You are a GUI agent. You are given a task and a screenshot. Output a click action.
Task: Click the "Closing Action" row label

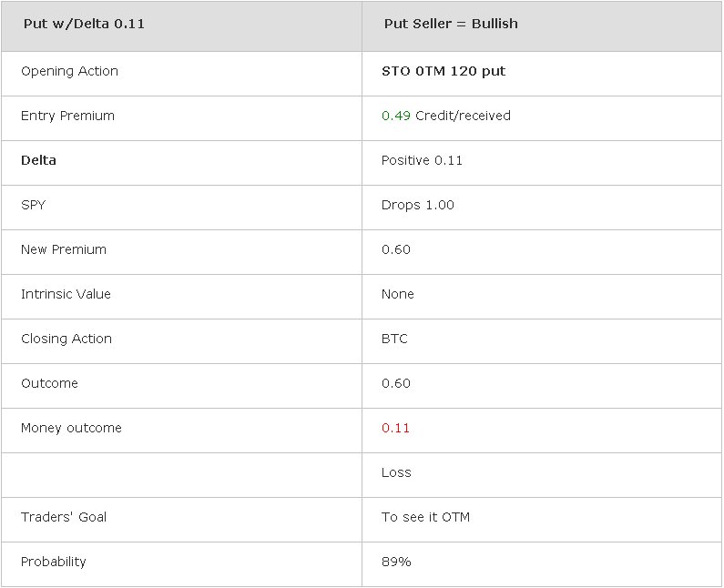coord(66,339)
